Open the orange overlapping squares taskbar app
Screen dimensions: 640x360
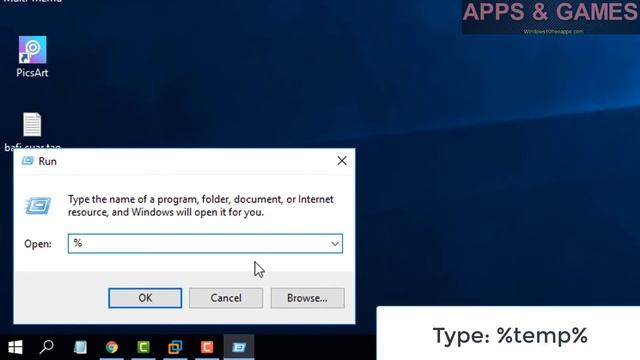coord(175,347)
